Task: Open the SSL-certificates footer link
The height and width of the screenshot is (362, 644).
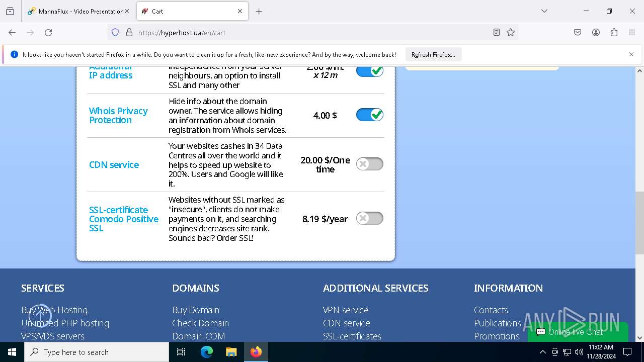Action: tap(352, 336)
